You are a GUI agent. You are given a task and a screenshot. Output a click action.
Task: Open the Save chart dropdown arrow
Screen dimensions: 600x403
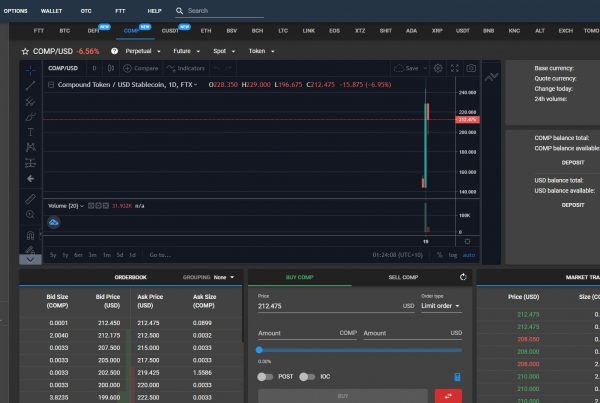pyautogui.click(x=425, y=68)
